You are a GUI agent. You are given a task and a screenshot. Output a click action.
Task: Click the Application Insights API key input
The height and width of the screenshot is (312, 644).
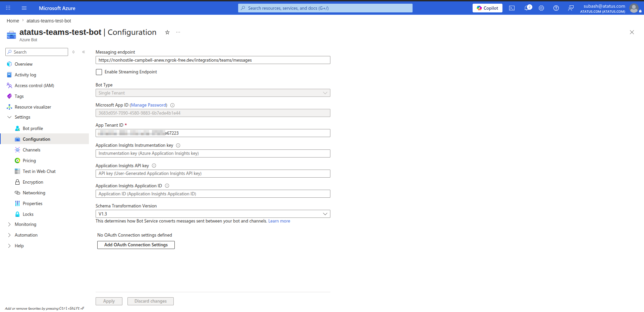coord(213,174)
